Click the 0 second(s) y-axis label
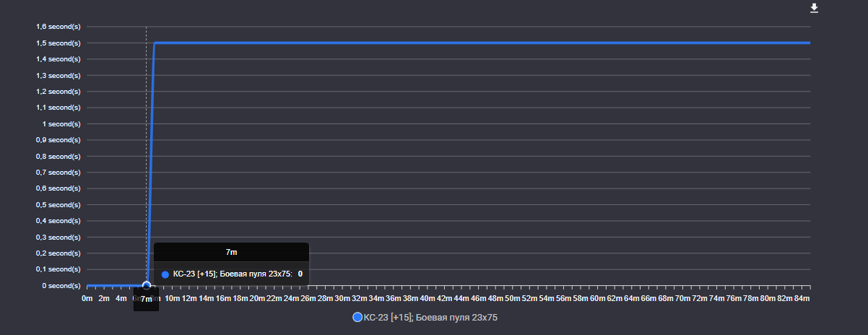This screenshot has height=335, width=868. tap(59, 286)
